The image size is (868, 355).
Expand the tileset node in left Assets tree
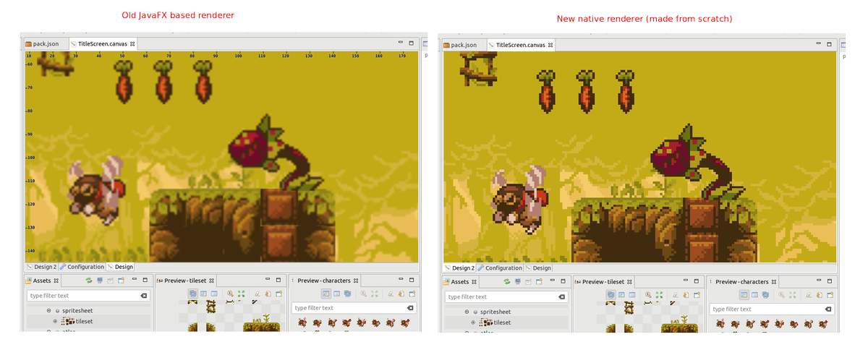point(55,321)
